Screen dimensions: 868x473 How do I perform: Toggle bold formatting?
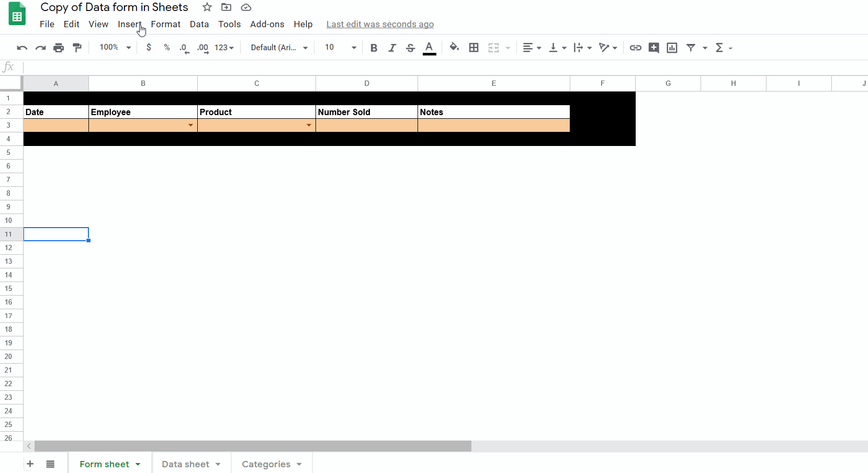(374, 48)
